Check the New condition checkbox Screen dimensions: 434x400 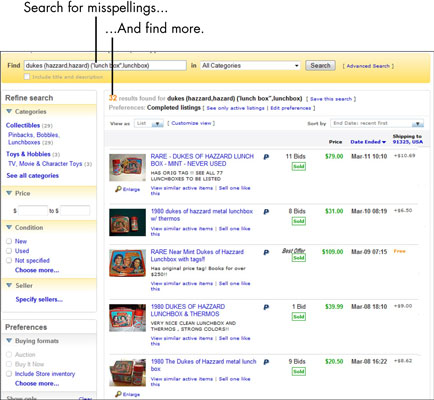click(9, 241)
